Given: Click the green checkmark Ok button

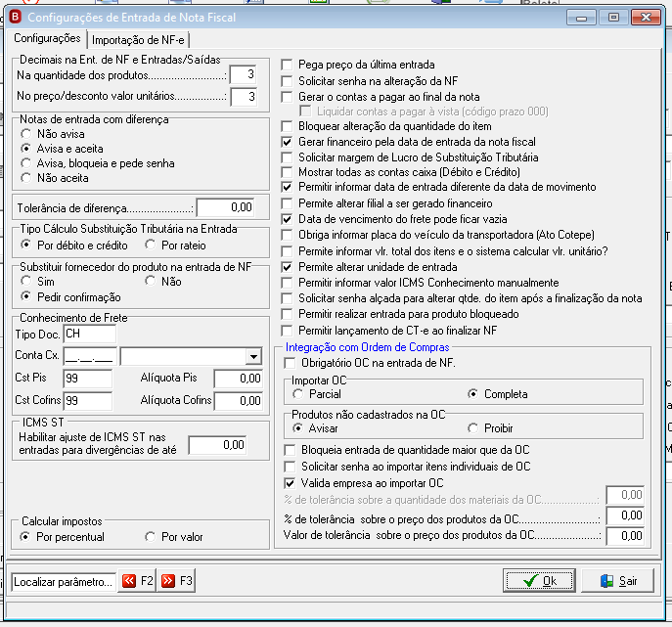Looking at the screenshot, I should pos(539,581).
